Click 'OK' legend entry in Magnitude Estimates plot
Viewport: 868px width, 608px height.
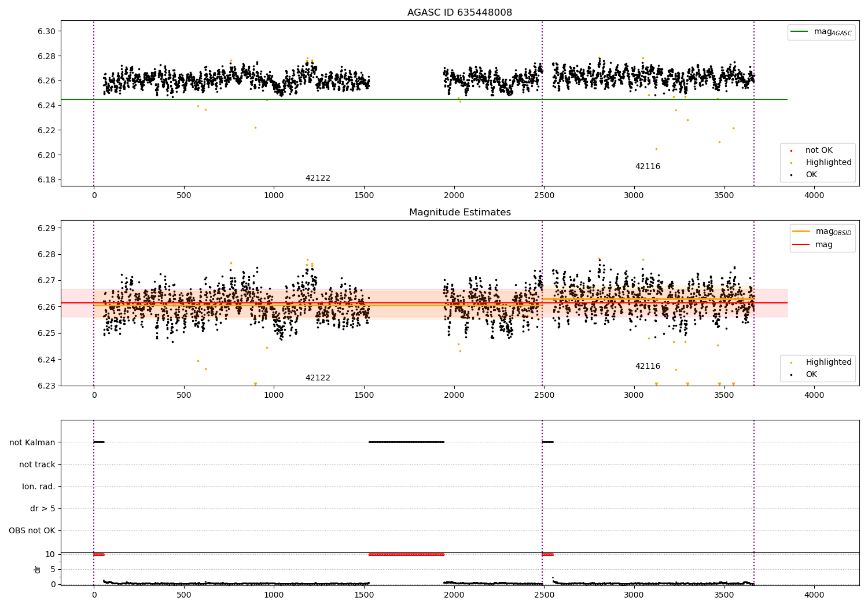tap(811, 375)
